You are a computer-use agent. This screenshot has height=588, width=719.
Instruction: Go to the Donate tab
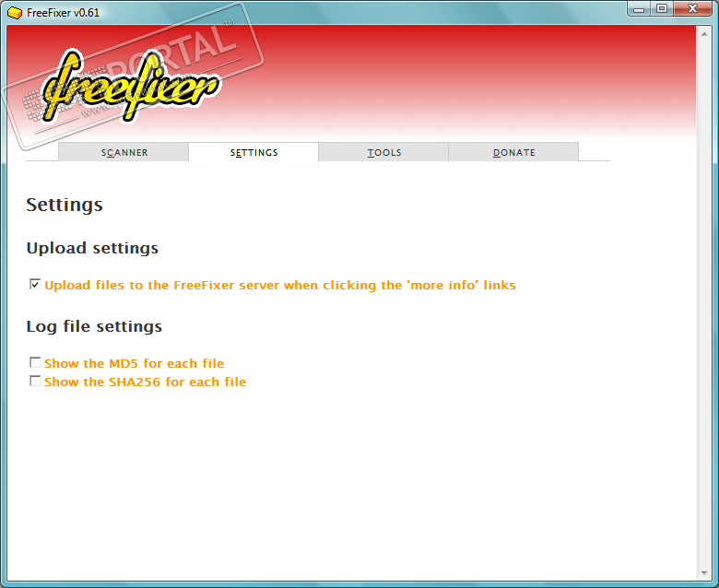click(513, 152)
